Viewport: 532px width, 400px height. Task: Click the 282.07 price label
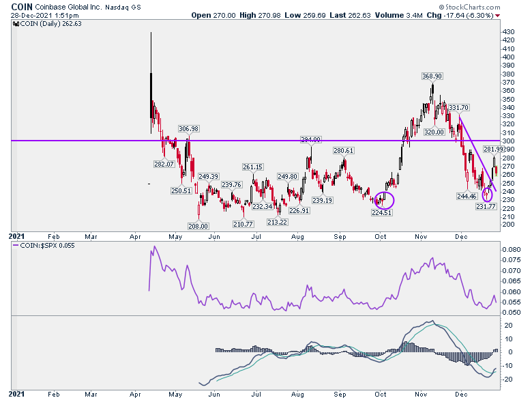tap(164, 164)
